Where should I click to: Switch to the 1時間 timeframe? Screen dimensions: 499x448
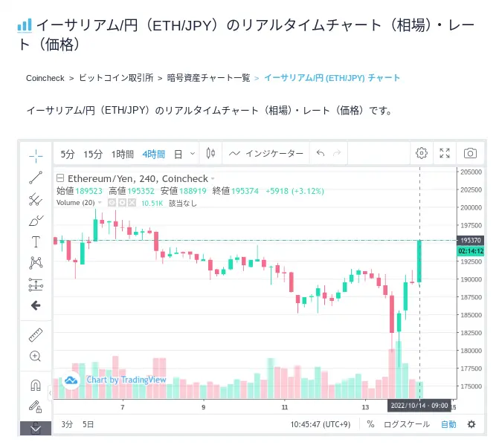122,155
